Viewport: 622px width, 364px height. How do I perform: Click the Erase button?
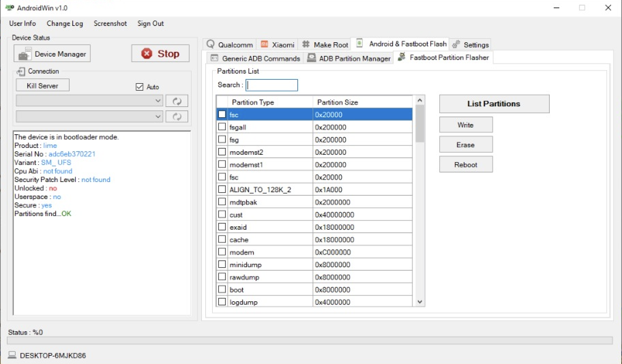(x=466, y=145)
